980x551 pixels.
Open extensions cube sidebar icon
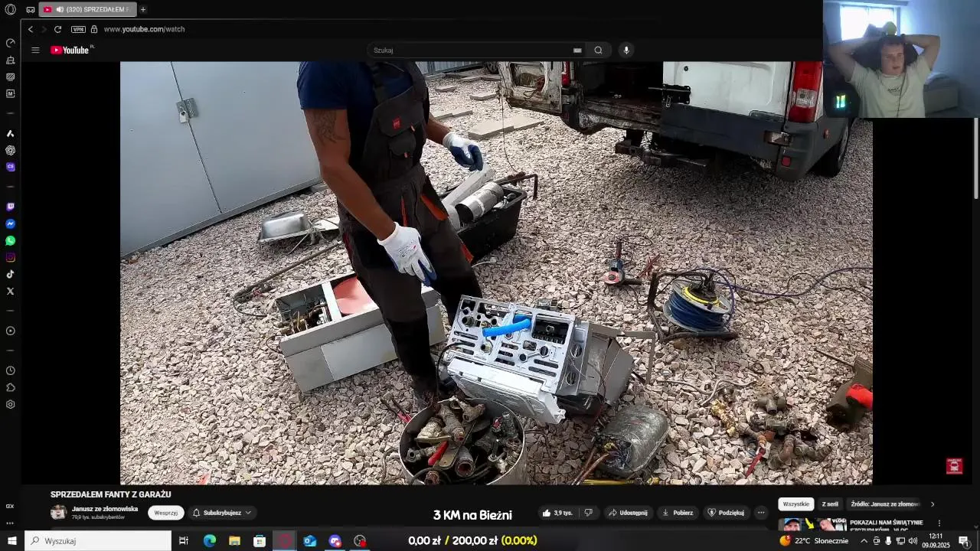click(10, 387)
